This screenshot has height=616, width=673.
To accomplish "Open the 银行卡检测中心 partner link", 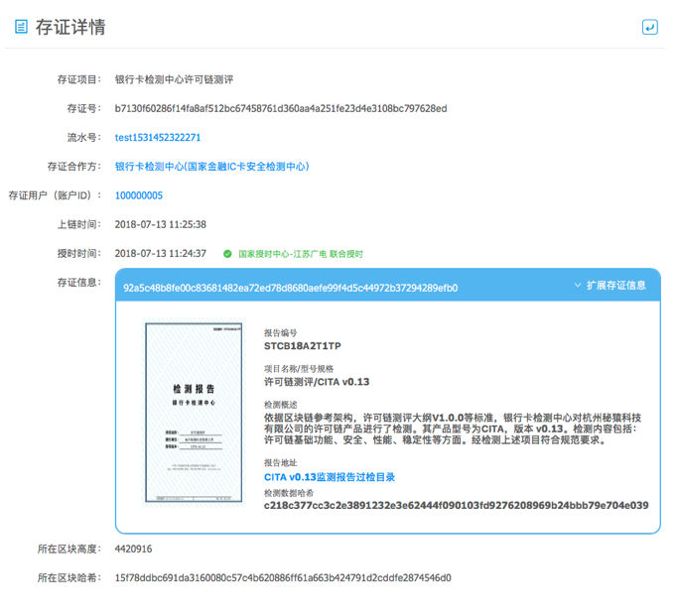I will [211, 167].
